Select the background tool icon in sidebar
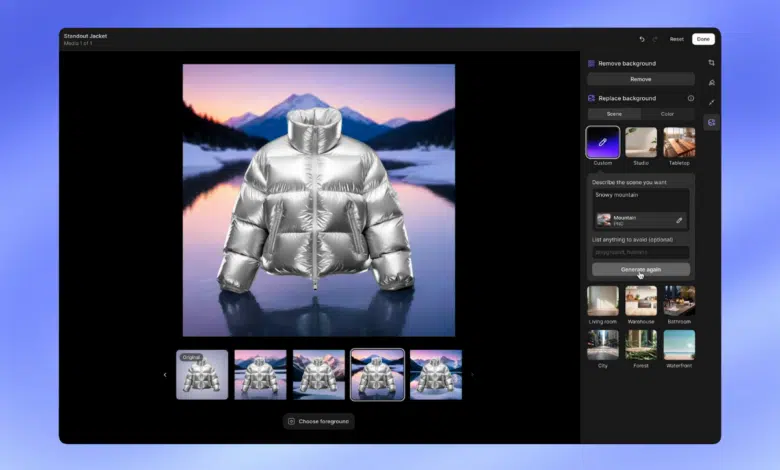 [711, 122]
